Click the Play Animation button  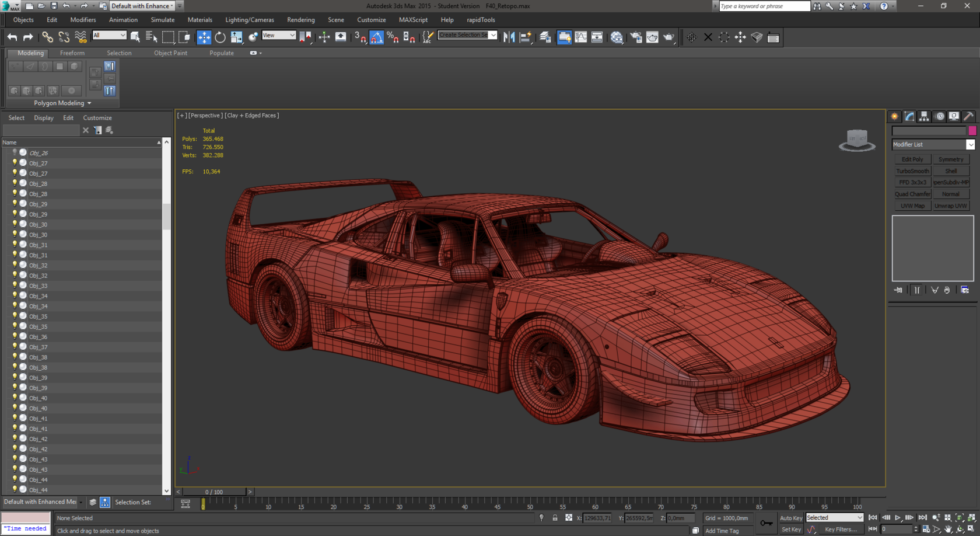[x=898, y=518]
